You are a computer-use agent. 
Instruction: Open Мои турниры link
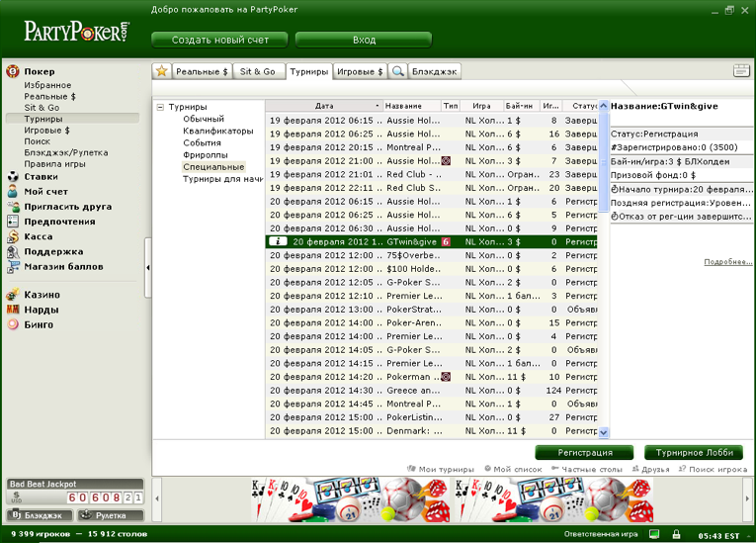coord(441,469)
